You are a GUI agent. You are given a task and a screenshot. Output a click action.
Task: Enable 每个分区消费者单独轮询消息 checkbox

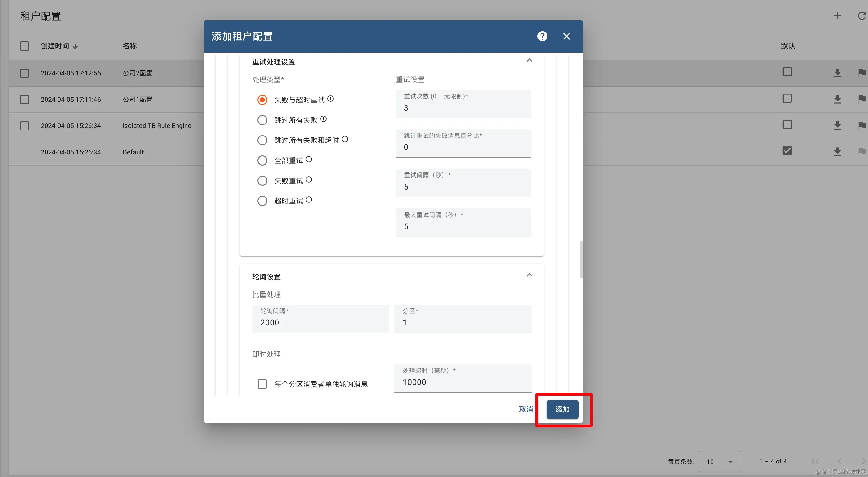[262, 384]
